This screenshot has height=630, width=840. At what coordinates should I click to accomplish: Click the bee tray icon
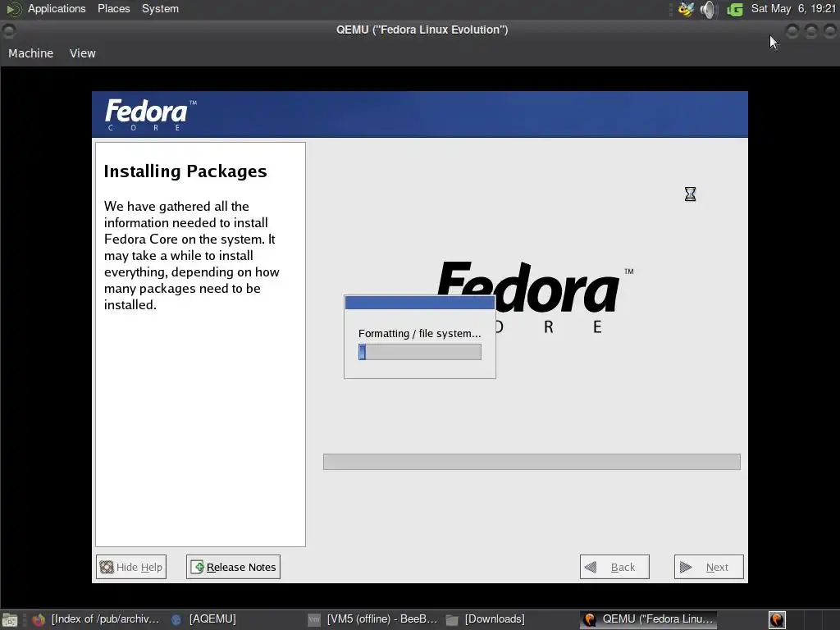coord(687,9)
